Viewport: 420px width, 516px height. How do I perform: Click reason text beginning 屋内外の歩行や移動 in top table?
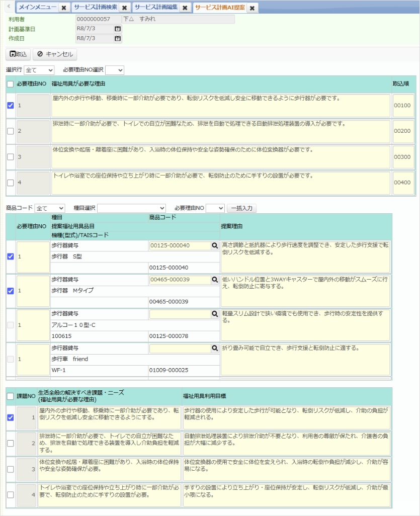click(221, 106)
